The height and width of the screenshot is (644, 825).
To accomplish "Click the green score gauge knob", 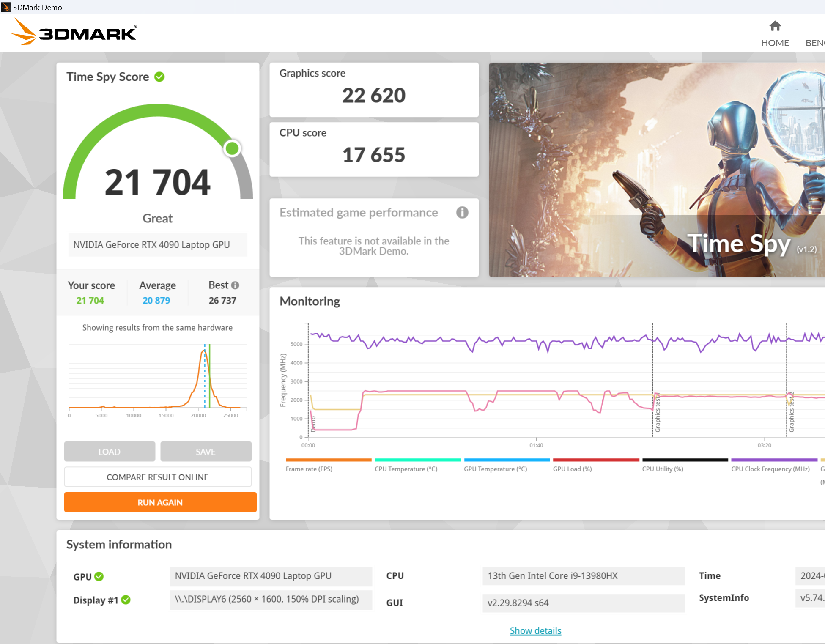I will pos(232,148).
